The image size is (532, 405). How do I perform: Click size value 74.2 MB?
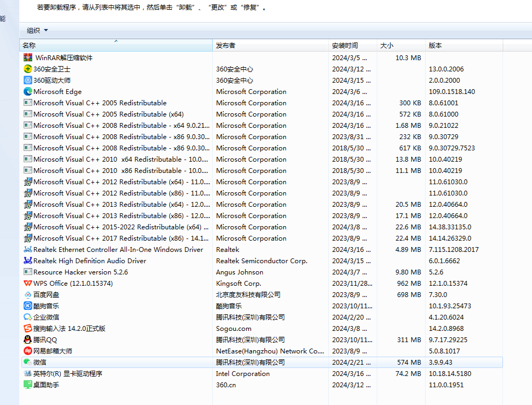(408, 373)
